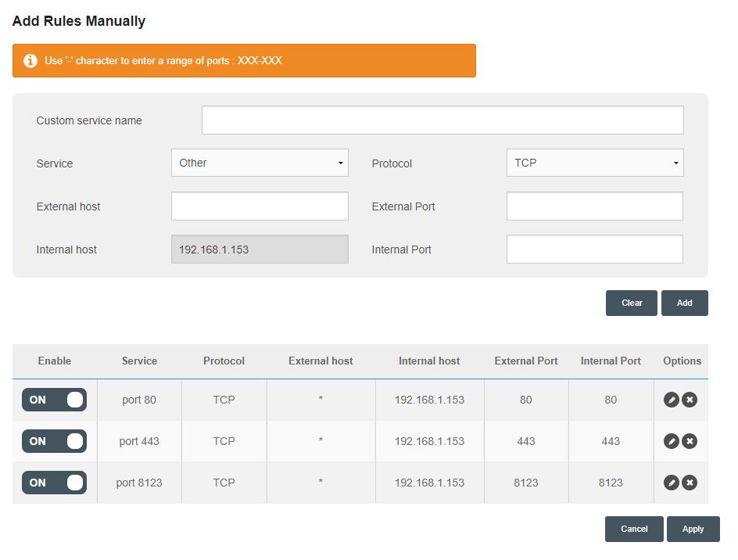Delete the port 443 rule
Image resolution: width=738 pixels, height=560 pixels.
(x=690, y=441)
